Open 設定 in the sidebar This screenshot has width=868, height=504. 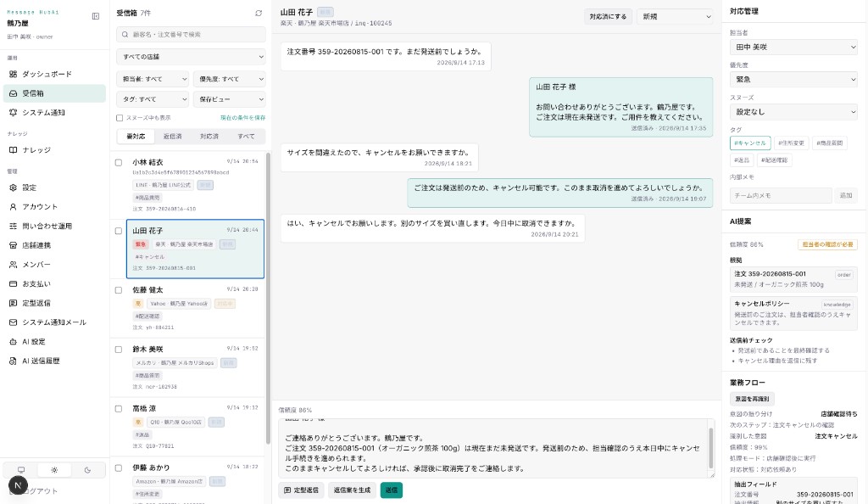tap(54, 188)
